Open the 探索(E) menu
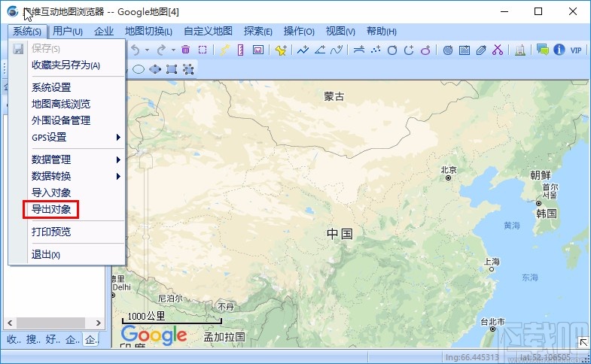 [257, 32]
